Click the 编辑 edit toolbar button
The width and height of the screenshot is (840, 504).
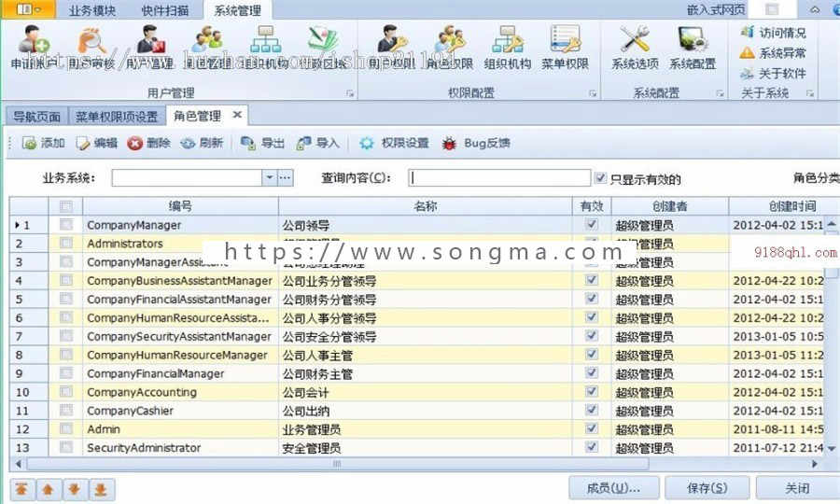[97, 143]
